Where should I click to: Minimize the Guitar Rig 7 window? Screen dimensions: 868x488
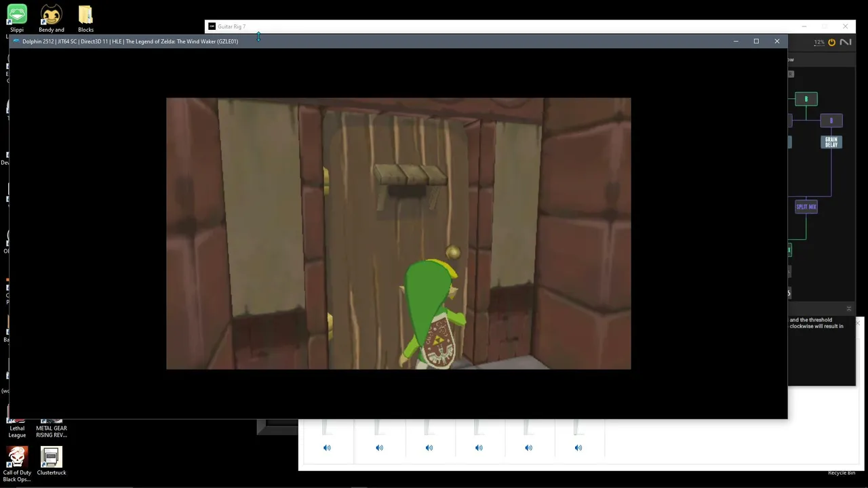point(804,26)
